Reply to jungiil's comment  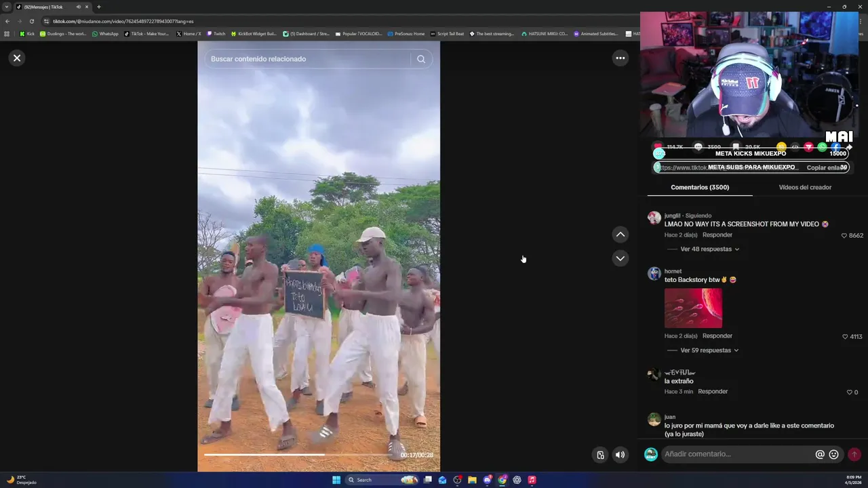[x=717, y=235]
